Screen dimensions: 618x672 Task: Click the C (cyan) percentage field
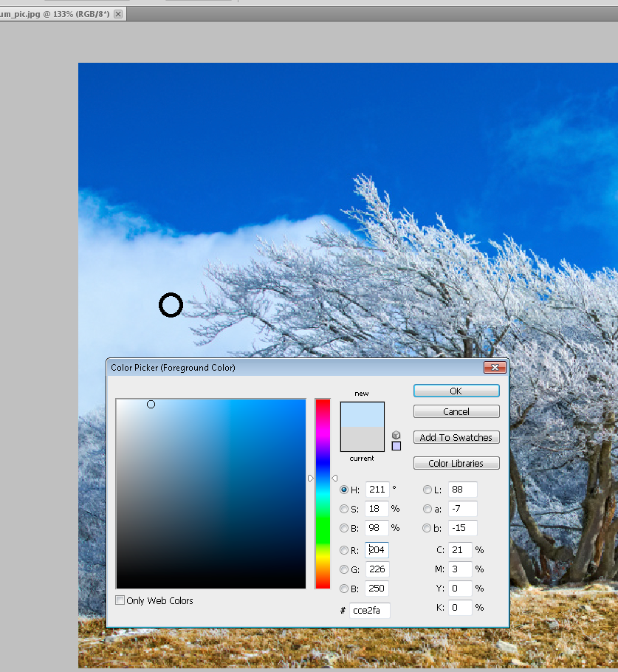[459, 550]
